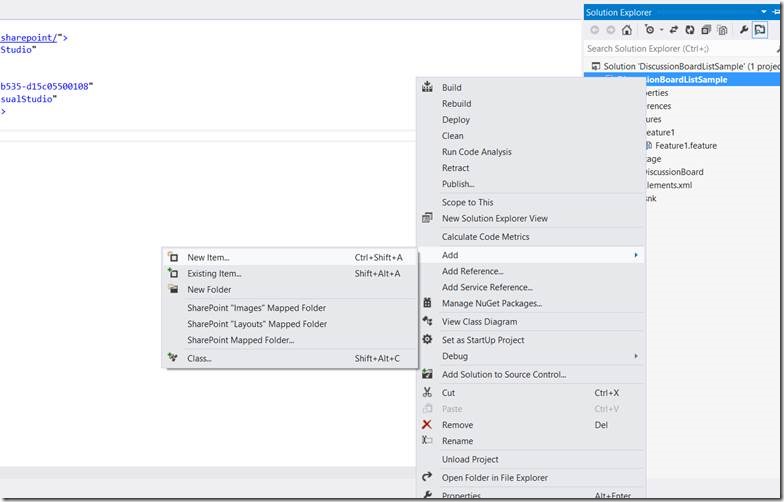Click the Cut scissors icon

click(x=427, y=392)
